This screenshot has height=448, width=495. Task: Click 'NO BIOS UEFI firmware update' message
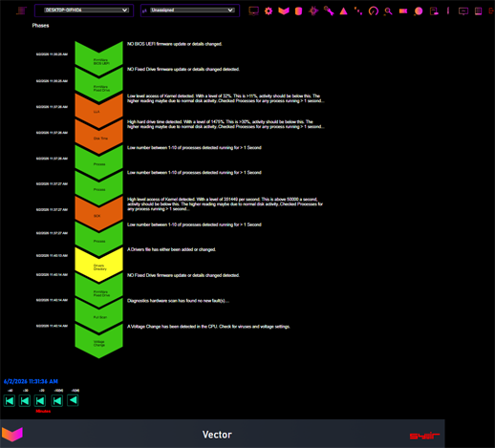pyautogui.click(x=175, y=44)
